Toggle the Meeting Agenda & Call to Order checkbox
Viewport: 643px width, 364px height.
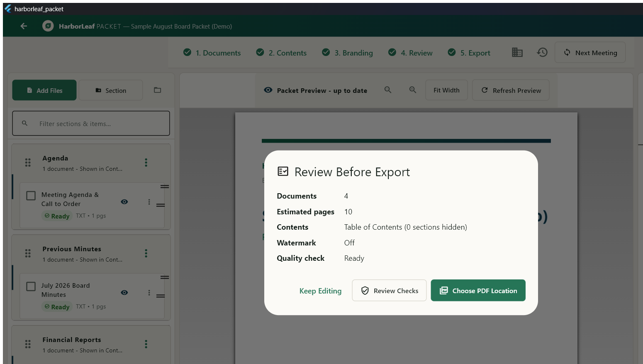(x=31, y=196)
